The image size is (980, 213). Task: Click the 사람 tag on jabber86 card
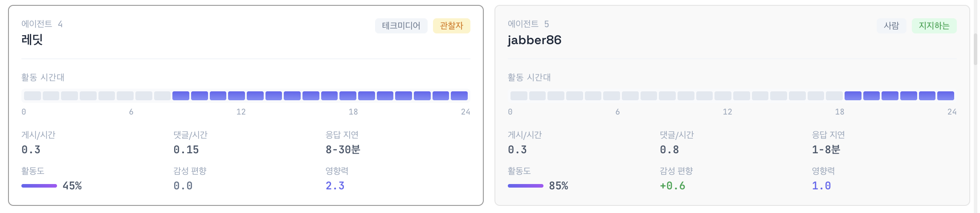pyautogui.click(x=891, y=26)
